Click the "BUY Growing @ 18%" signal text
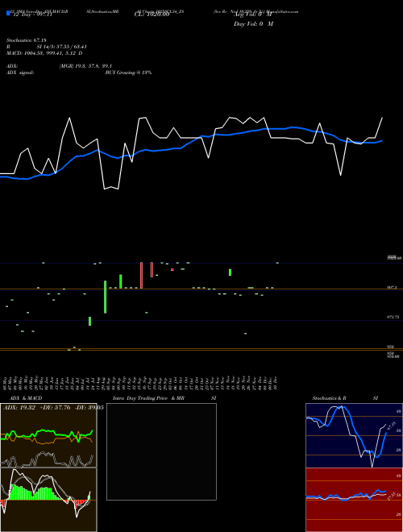Image resolution: width=403 pixels, height=532 pixels. 128,73
